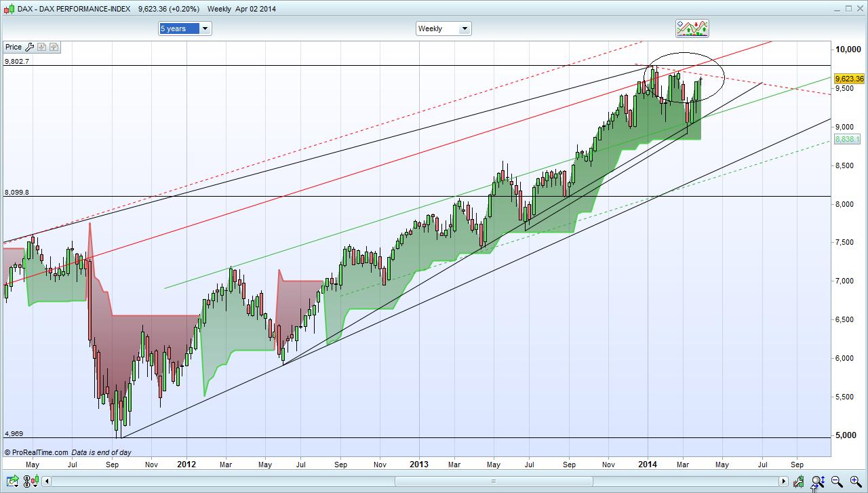Click the 9,623.36 current price tag
This screenshot has width=868, height=493.
coord(849,79)
